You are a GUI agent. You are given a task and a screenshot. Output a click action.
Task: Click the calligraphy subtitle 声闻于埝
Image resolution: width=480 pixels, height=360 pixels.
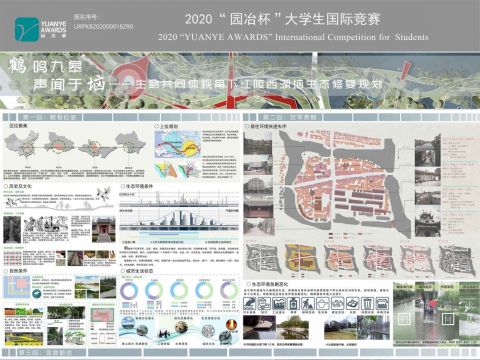click(69, 84)
